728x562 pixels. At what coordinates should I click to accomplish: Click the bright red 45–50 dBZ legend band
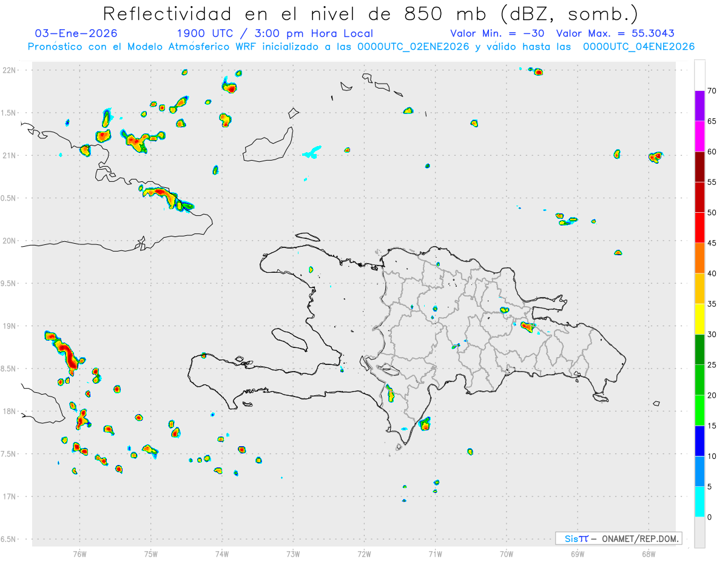coord(700,228)
